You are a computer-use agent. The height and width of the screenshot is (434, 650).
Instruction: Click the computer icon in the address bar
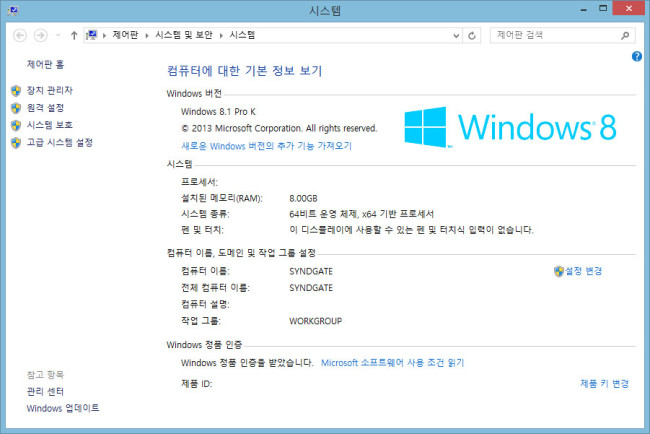click(92, 35)
